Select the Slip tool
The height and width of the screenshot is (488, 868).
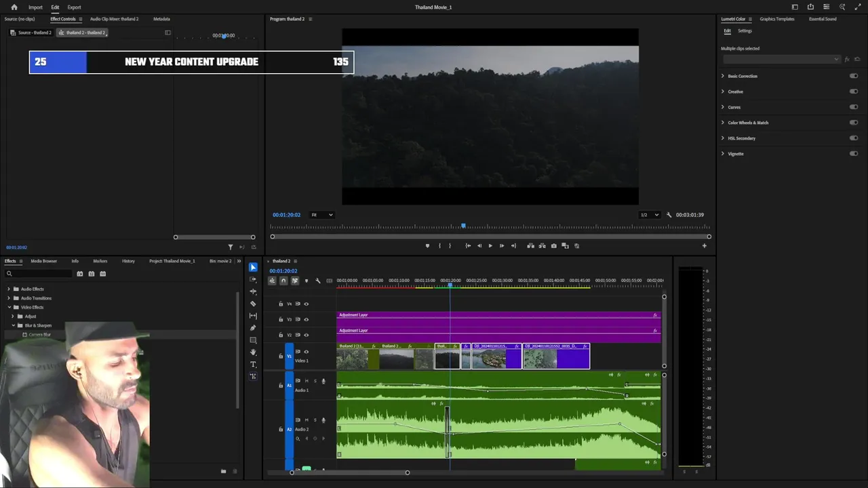[253, 316]
